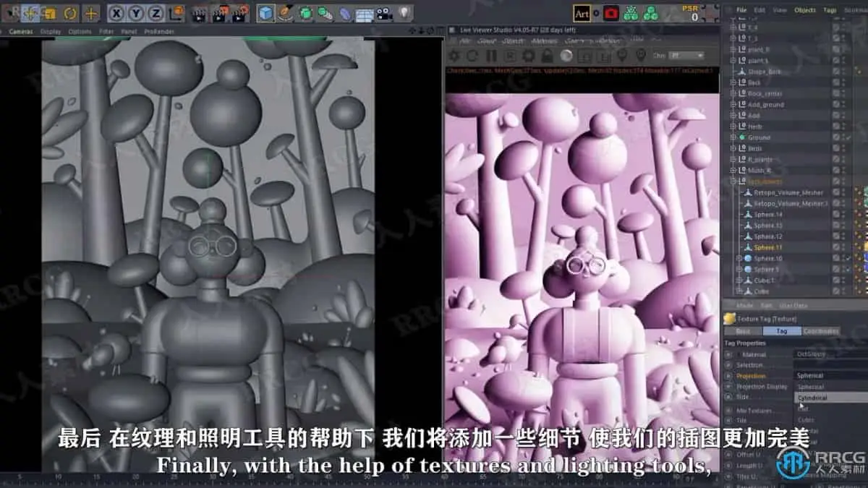Open the ProRender menu in viewport
Viewport: 868px width, 488px height.
(159, 32)
